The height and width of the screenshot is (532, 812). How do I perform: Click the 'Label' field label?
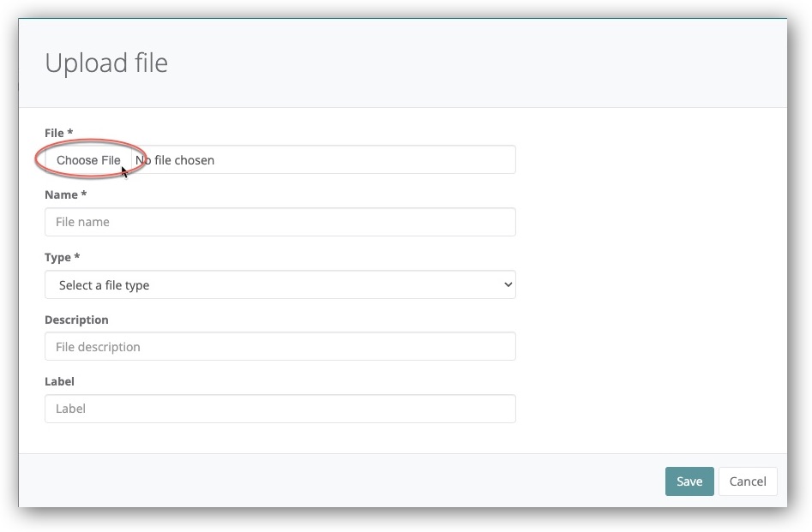click(x=59, y=381)
